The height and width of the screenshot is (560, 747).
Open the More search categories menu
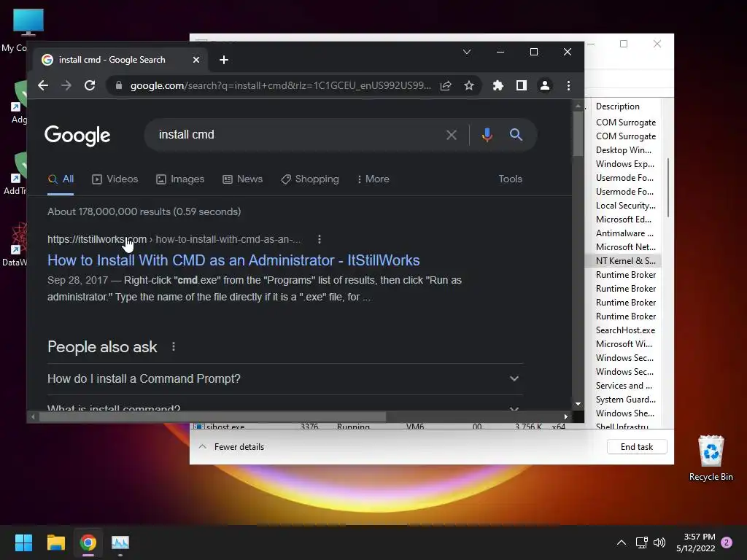(373, 179)
